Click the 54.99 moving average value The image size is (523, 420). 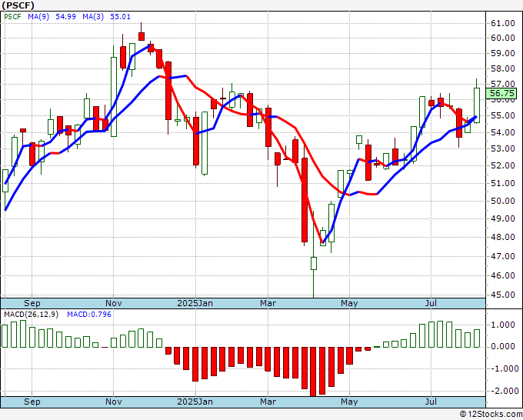coord(65,17)
